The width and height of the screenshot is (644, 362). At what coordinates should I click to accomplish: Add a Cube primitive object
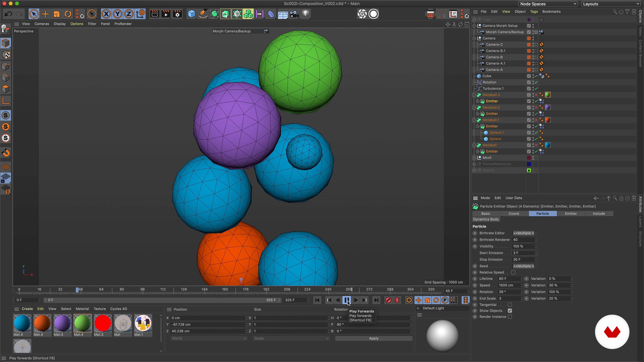(x=192, y=14)
